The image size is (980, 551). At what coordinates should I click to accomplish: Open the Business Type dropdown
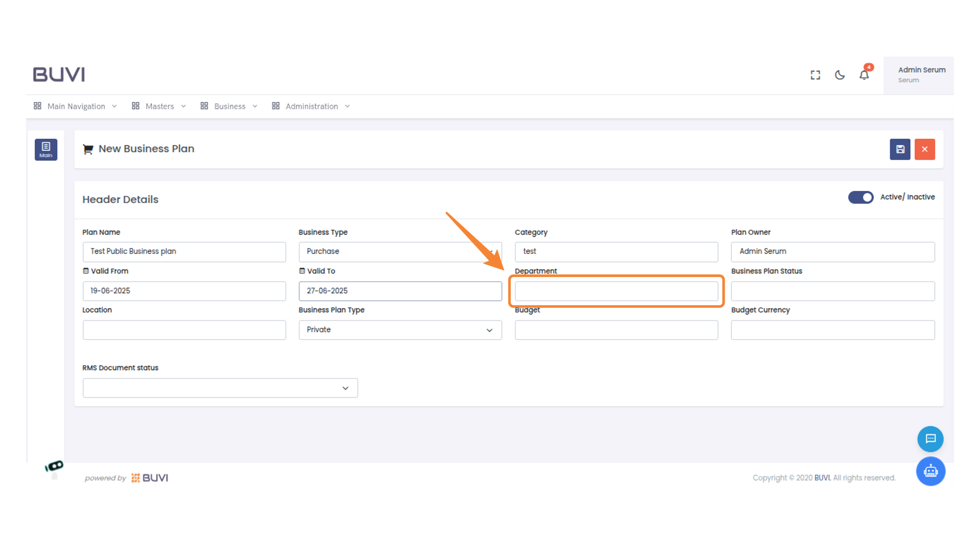click(x=400, y=252)
